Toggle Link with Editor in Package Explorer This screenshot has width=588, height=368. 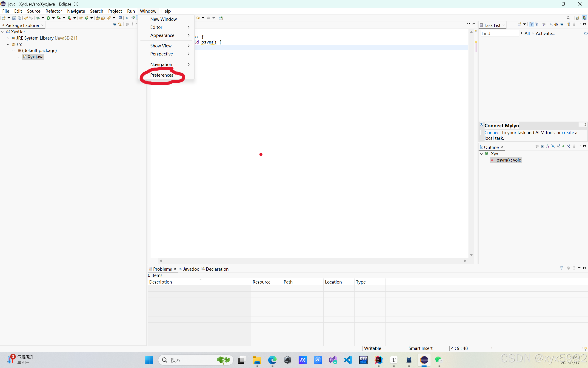pos(120,24)
